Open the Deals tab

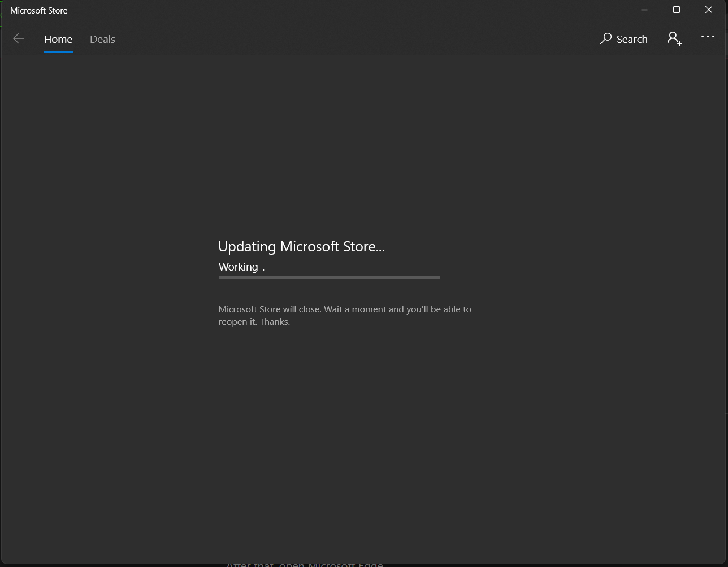(x=102, y=39)
